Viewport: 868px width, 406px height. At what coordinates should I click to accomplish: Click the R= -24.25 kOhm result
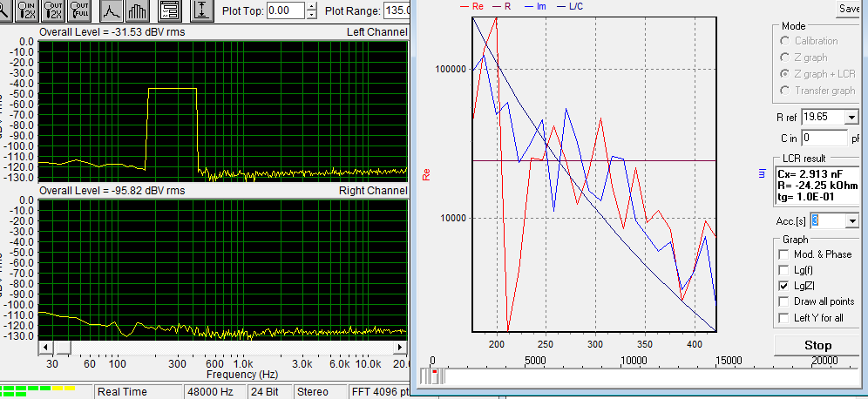click(818, 185)
